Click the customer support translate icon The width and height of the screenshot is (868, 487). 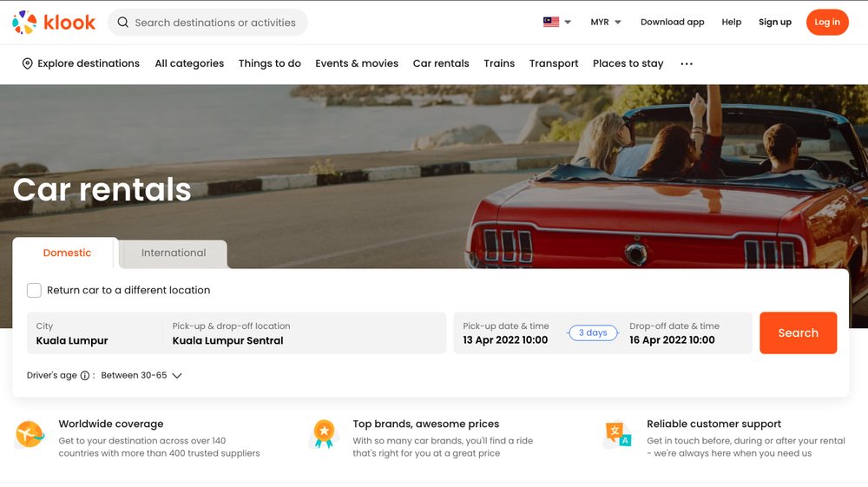pos(617,434)
